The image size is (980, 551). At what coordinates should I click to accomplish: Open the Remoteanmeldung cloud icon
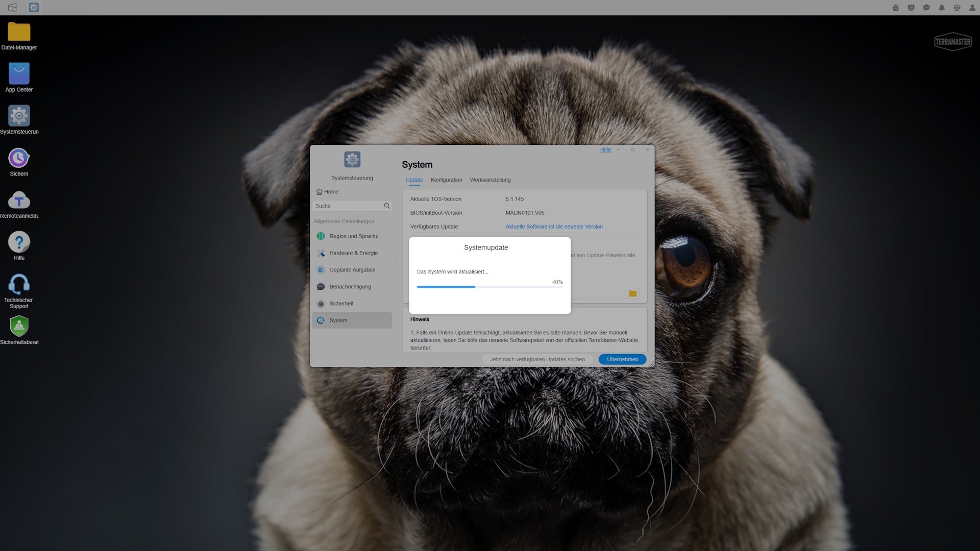click(x=19, y=201)
